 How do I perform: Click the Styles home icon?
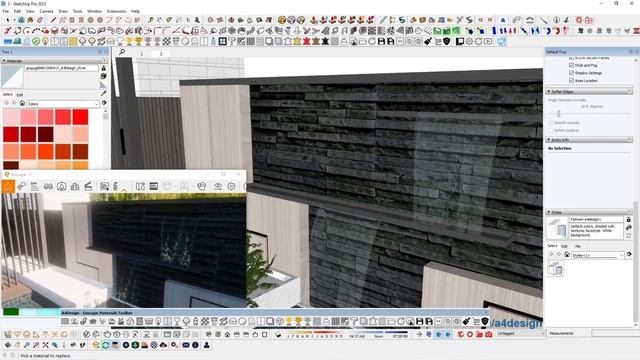point(567,255)
